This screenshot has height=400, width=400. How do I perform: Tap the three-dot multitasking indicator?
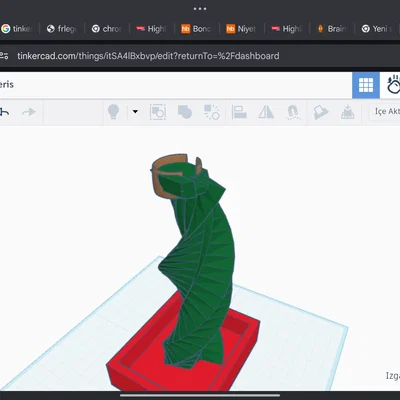[200, 9]
